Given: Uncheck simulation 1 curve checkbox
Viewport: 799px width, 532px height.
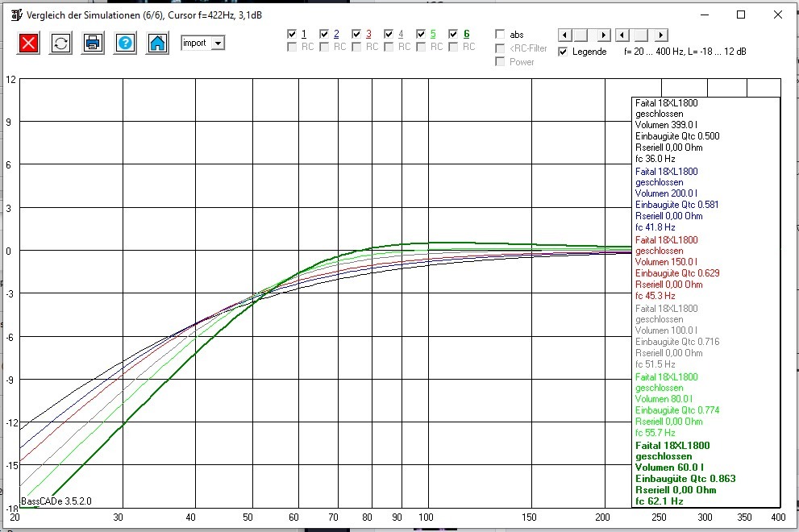Looking at the screenshot, I should tap(292, 34).
